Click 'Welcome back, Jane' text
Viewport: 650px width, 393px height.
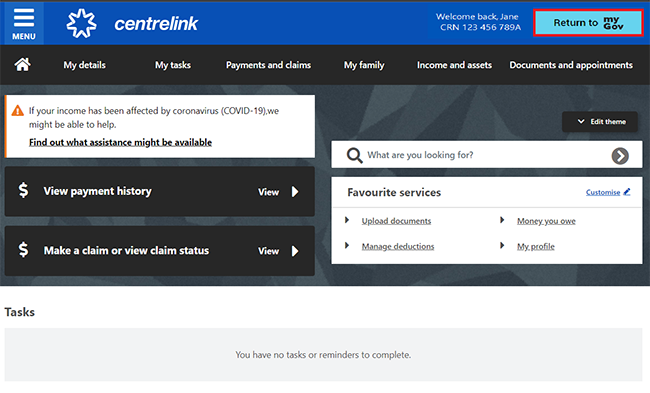pos(477,17)
